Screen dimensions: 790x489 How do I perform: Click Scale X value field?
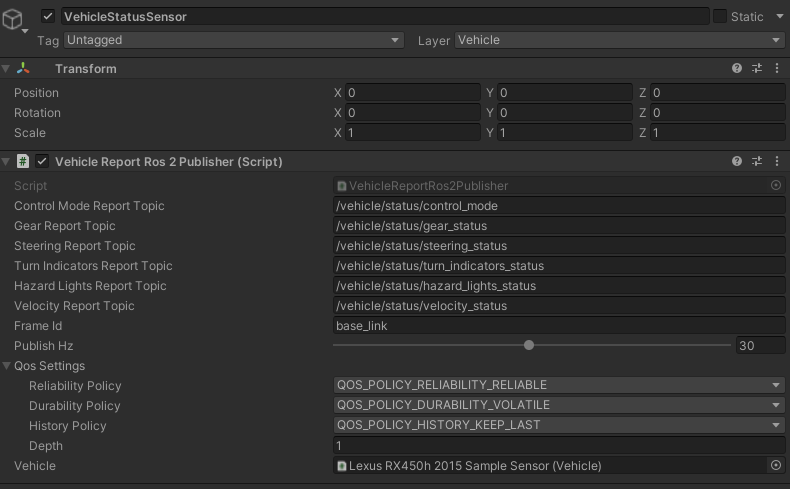(x=413, y=133)
